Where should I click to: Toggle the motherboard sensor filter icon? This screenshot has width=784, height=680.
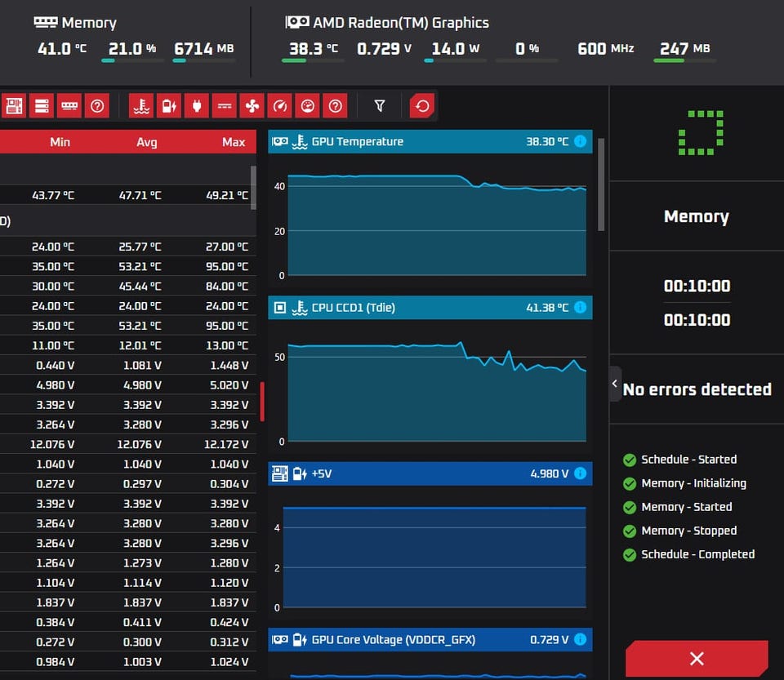click(14, 106)
